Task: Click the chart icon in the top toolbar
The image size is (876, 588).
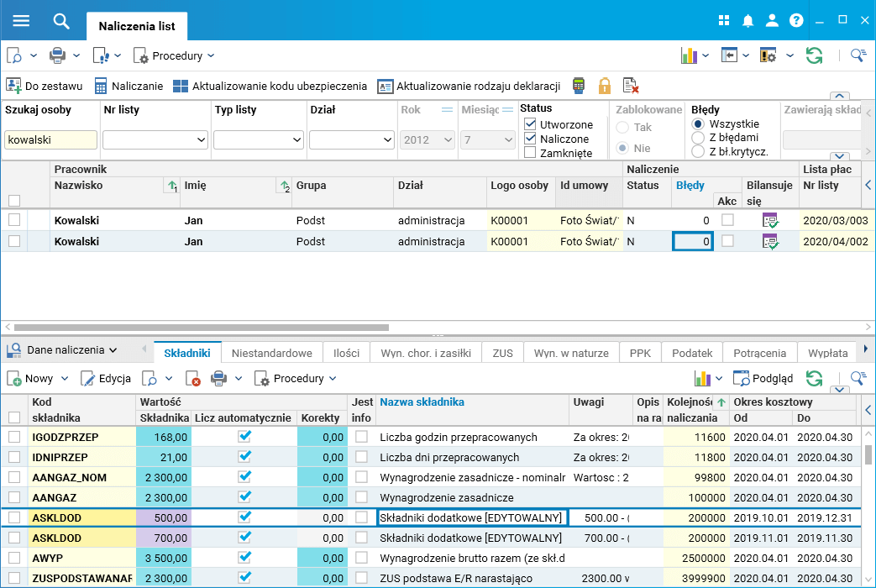Action: tap(689, 55)
